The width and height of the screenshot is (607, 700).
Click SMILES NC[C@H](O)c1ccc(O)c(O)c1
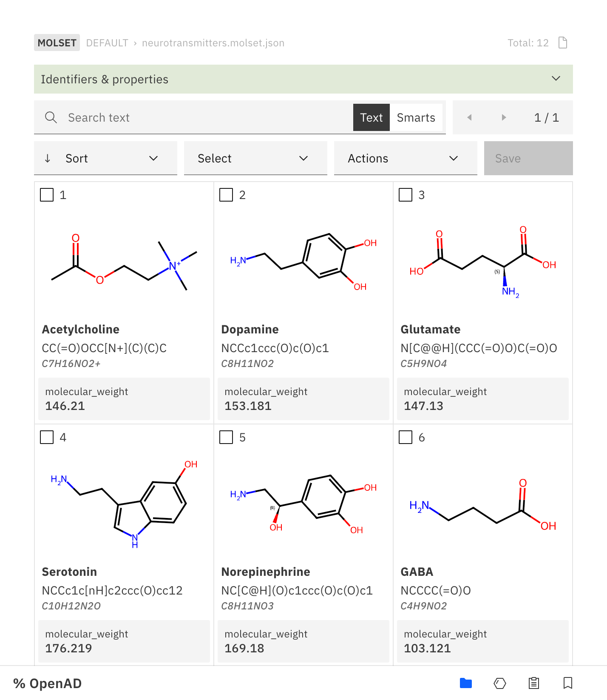coord(297,590)
